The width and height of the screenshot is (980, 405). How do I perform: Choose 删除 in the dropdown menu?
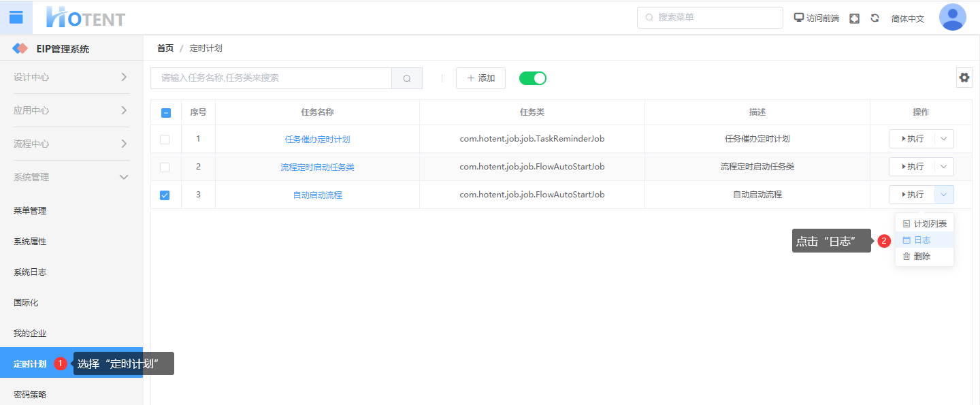(x=921, y=257)
